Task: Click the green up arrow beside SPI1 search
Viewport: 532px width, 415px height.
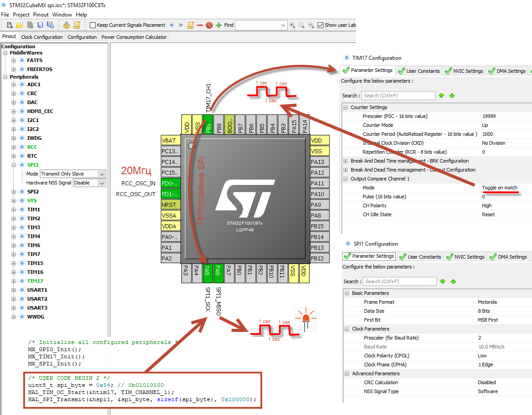Action: click(453, 281)
